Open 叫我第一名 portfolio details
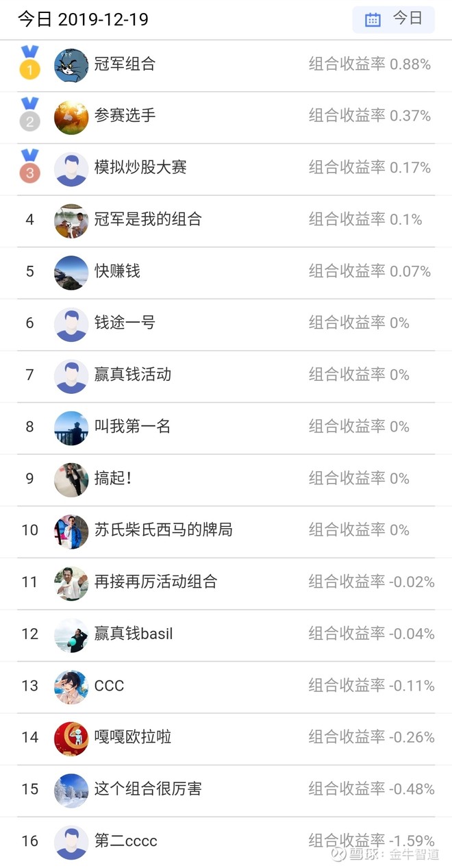452x868 pixels. [x=132, y=426]
